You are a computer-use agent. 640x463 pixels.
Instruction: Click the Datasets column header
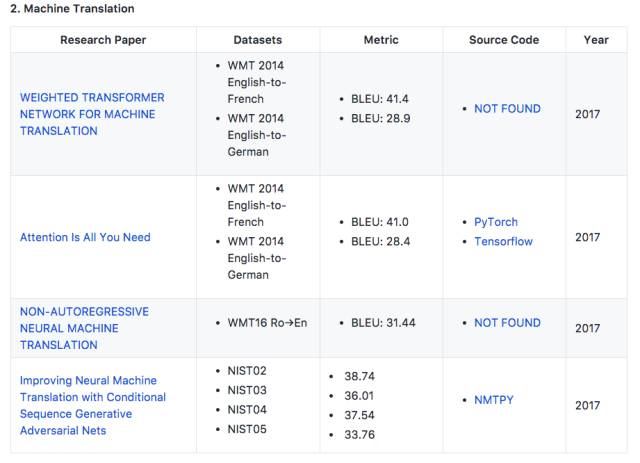coord(258,40)
